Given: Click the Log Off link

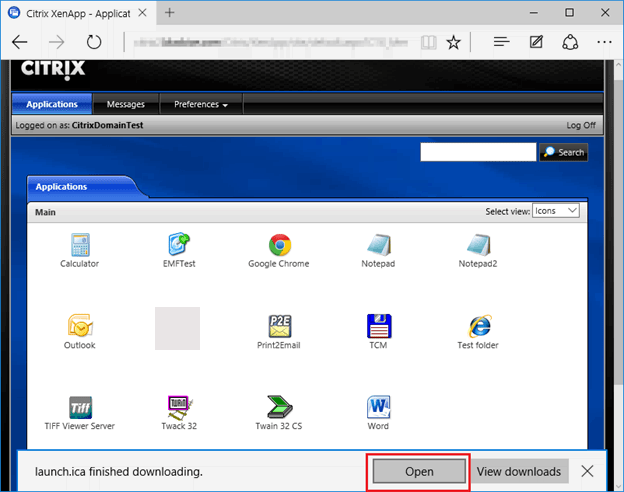Looking at the screenshot, I should (581, 125).
